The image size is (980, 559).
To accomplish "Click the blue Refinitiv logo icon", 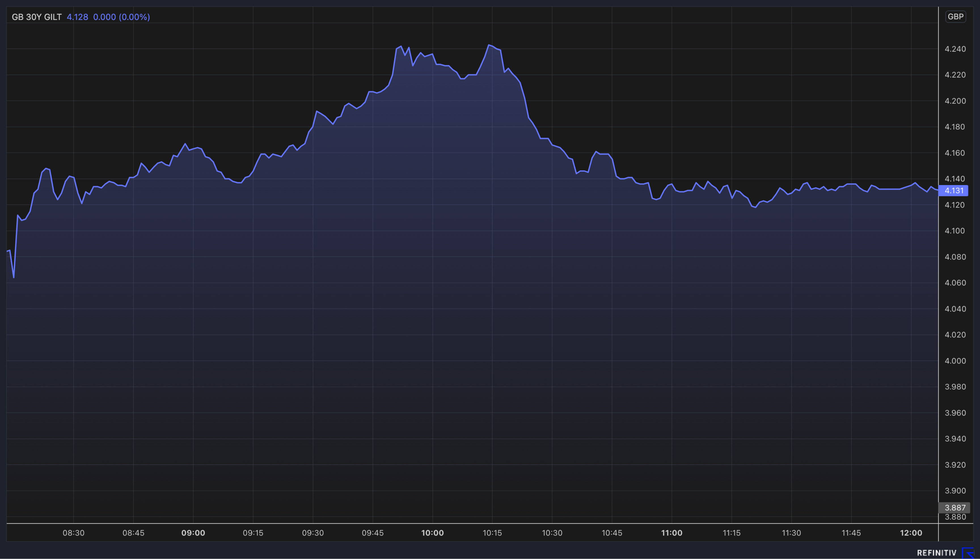I will pyautogui.click(x=968, y=553).
